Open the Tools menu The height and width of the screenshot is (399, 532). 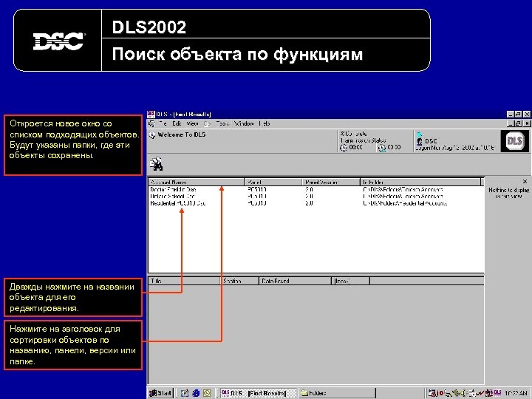coord(222,124)
